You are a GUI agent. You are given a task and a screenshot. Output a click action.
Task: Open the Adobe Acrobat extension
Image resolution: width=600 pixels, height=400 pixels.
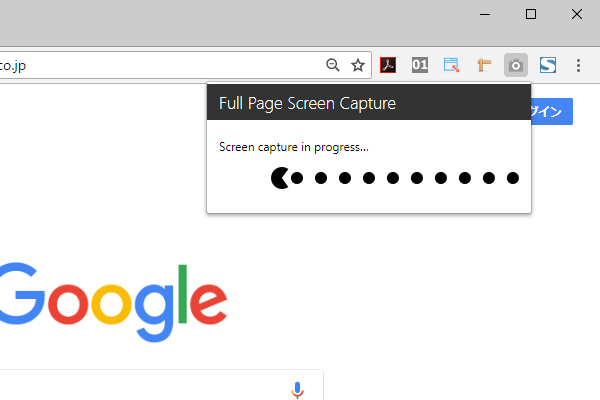[388, 65]
